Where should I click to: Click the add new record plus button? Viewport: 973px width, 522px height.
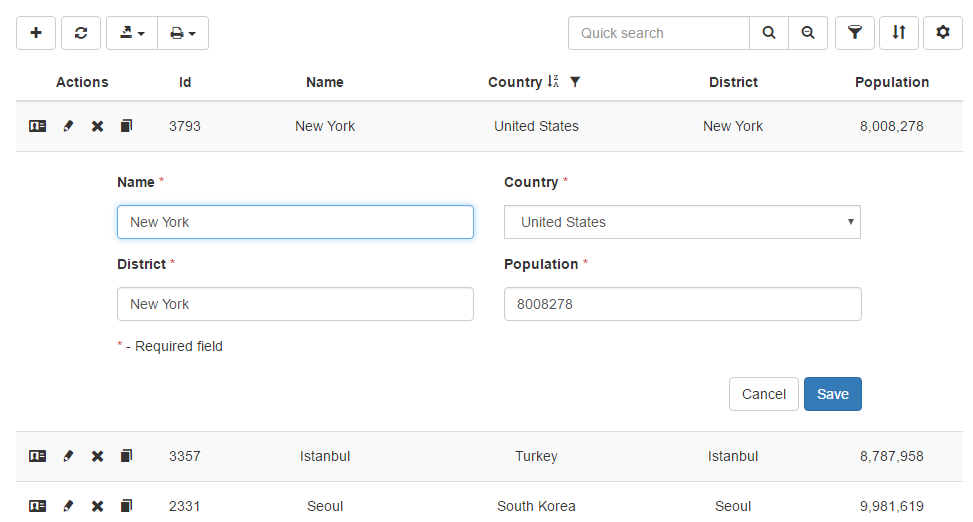tap(36, 33)
